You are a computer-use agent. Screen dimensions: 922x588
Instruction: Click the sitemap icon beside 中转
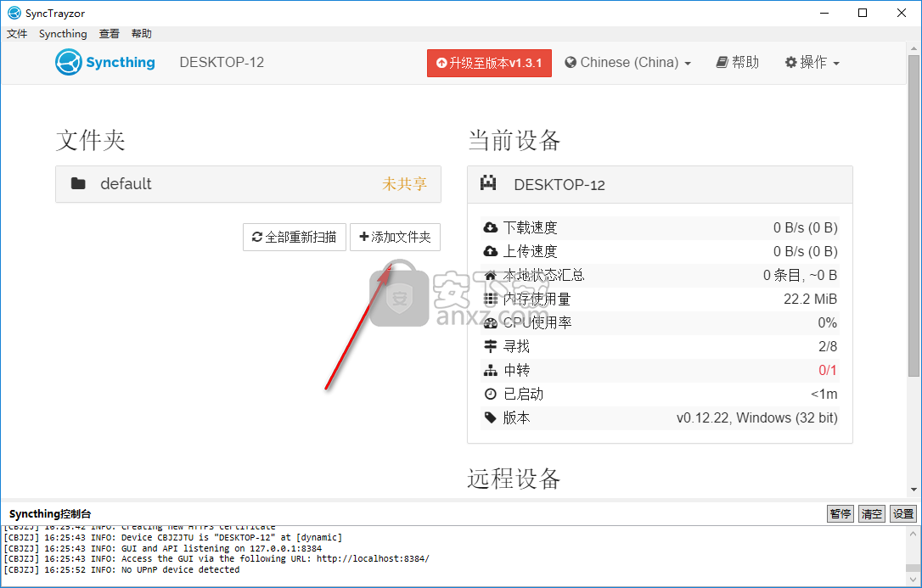(x=491, y=371)
